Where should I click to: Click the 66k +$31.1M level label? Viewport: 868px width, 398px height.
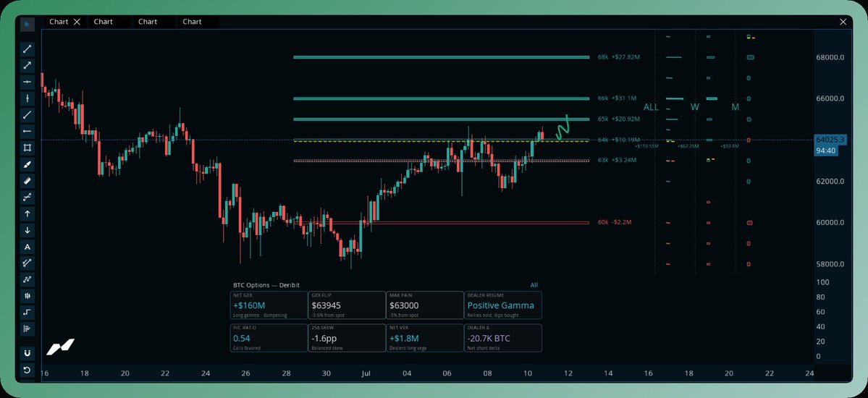617,98
